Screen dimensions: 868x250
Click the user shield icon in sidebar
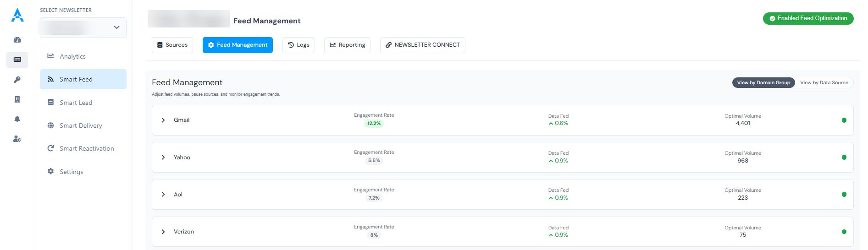pos(17,139)
